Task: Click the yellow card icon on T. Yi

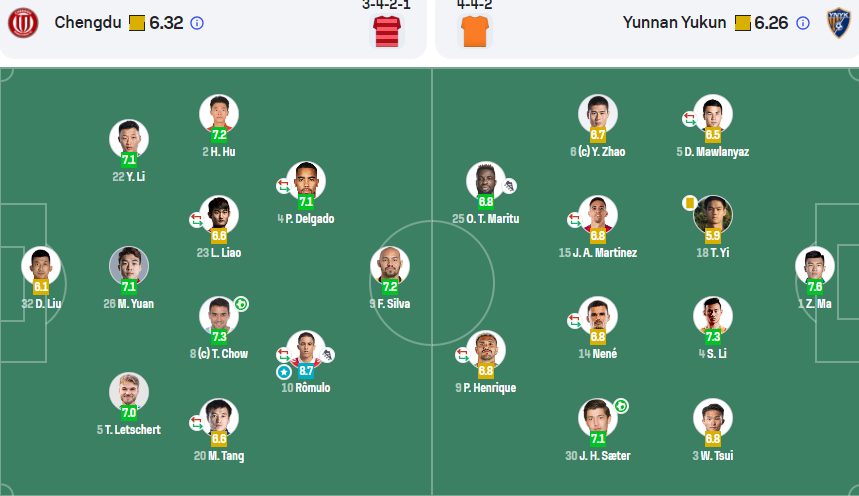Action: point(690,202)
